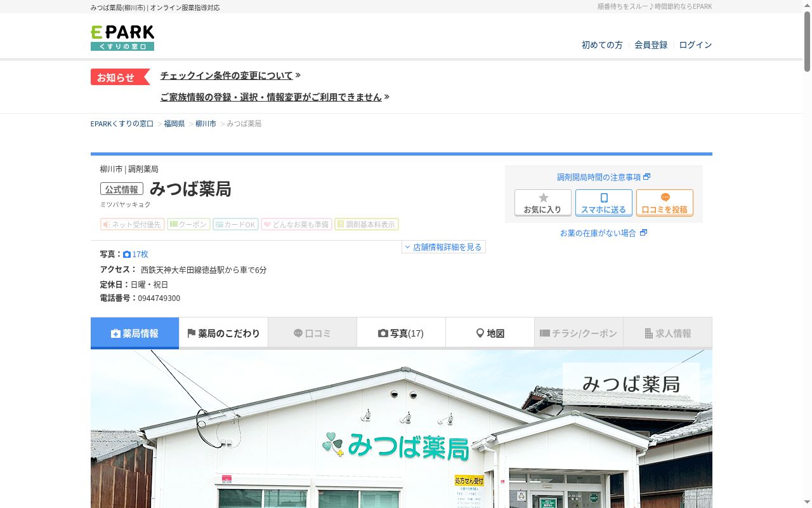Viewport: 812px width, 508px height.
Task: Switch to the 薬局のこだわり tab
Action: click(x=223, y=333)
